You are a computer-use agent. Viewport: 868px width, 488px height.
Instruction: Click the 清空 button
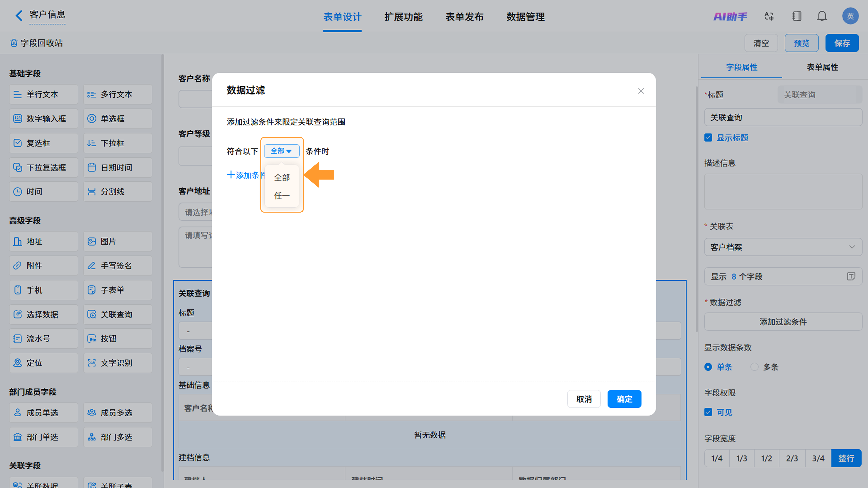click(x=761, y=43)
